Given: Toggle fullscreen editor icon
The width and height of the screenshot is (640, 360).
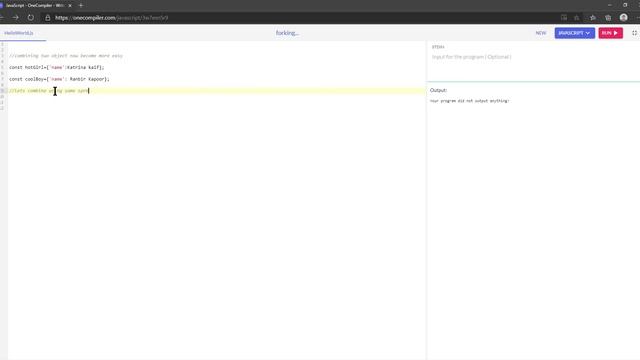Looking at the screenshot, I should coord(634,33).
